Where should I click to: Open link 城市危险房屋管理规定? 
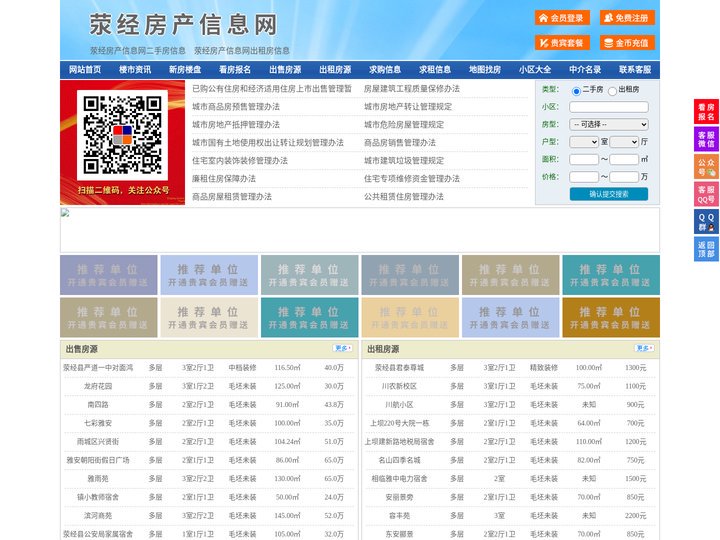(x=404, y=124)
